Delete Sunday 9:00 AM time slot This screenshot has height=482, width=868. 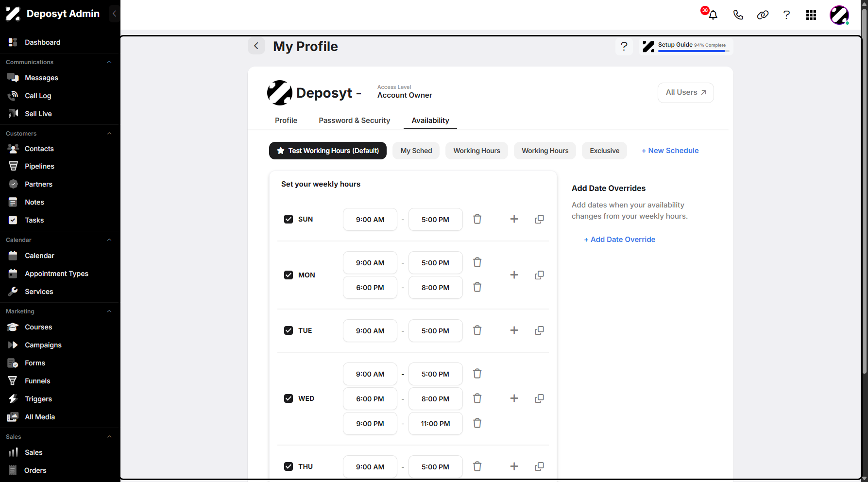477,219
